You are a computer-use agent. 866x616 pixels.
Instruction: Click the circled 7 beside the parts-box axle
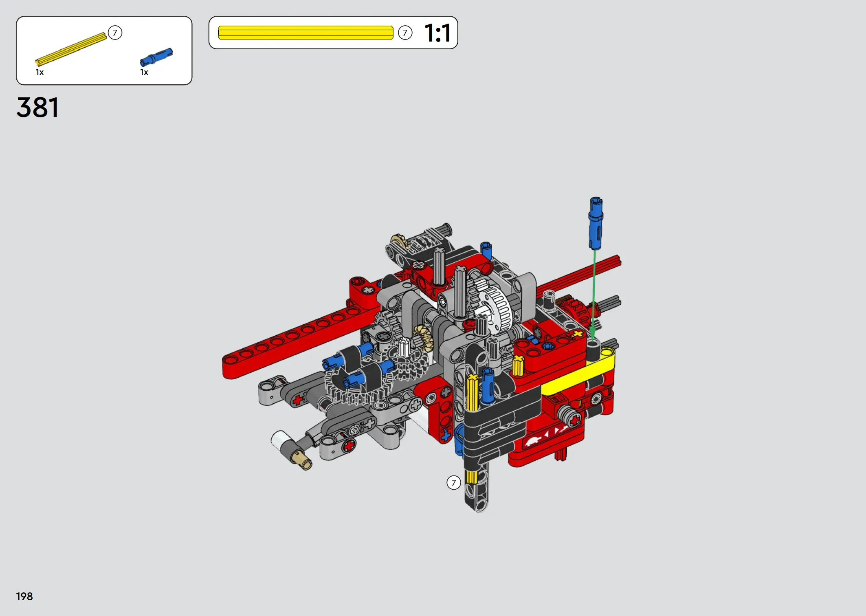[x=115, y=33]
